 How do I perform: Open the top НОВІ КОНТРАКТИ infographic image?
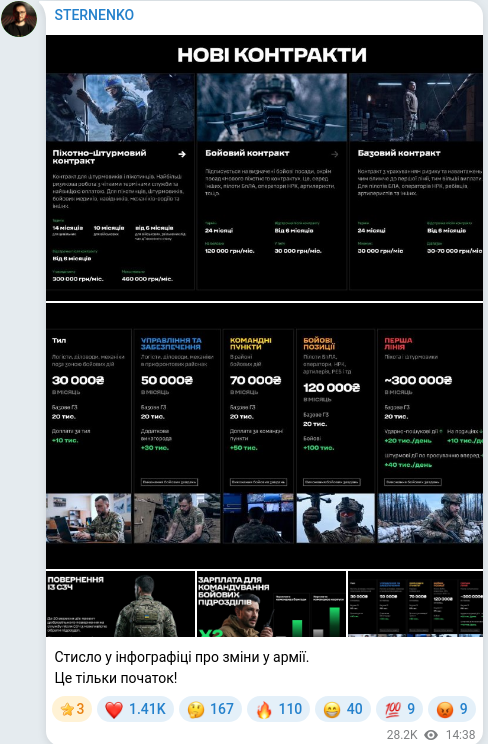(264, 168)
